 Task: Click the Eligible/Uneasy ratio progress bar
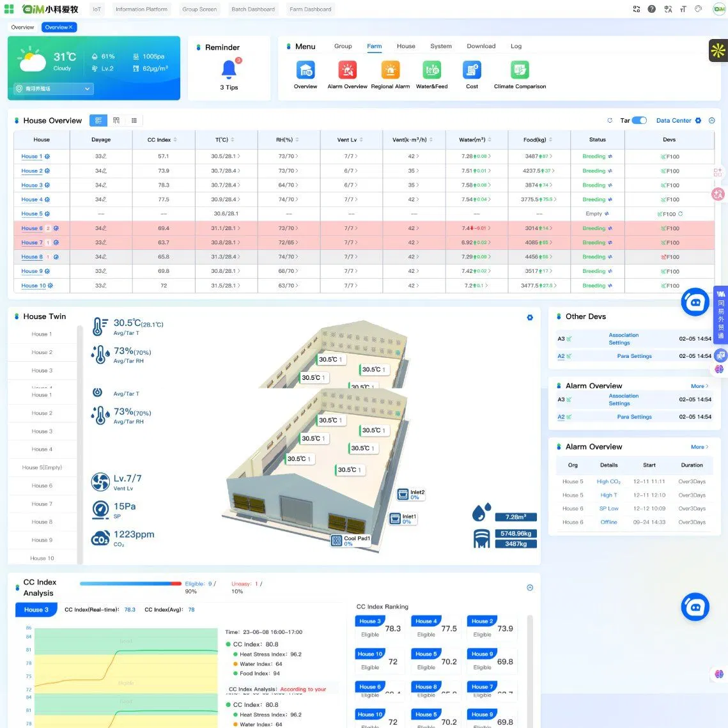pyautogui.click(x=130, y=584)
